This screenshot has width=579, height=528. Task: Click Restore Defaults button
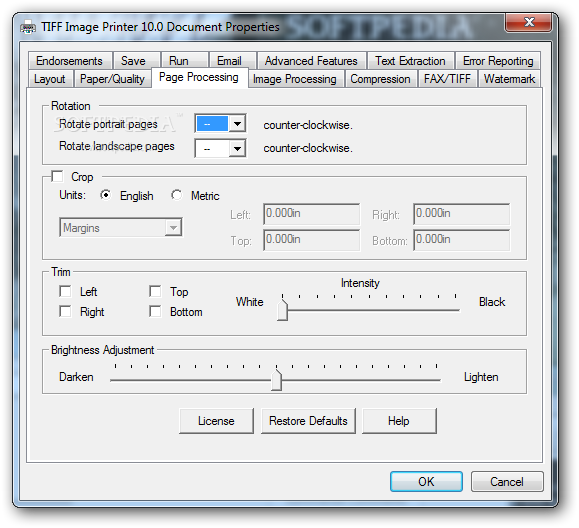pos(308,421)
